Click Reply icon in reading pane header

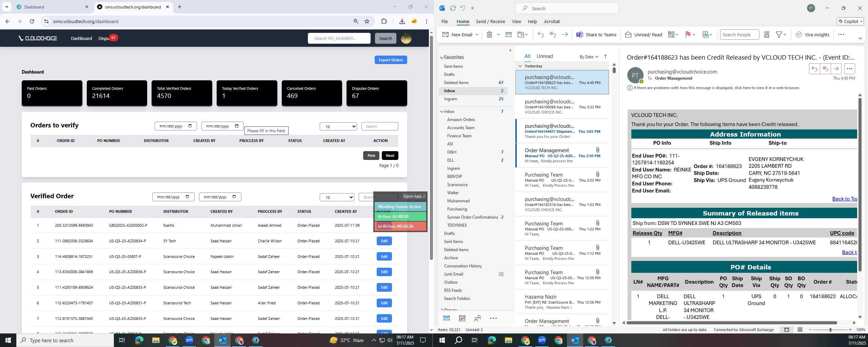click(x=814, y=69)
